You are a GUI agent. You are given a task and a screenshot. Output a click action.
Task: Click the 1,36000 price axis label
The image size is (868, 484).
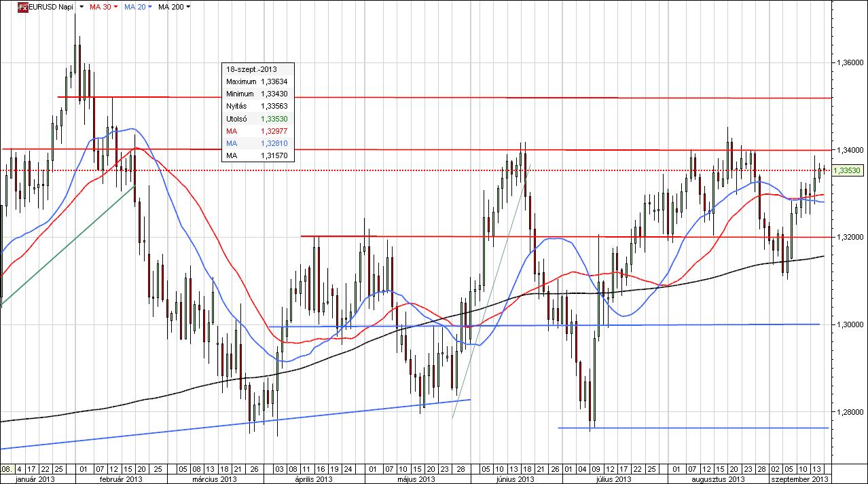pos(850,62)
